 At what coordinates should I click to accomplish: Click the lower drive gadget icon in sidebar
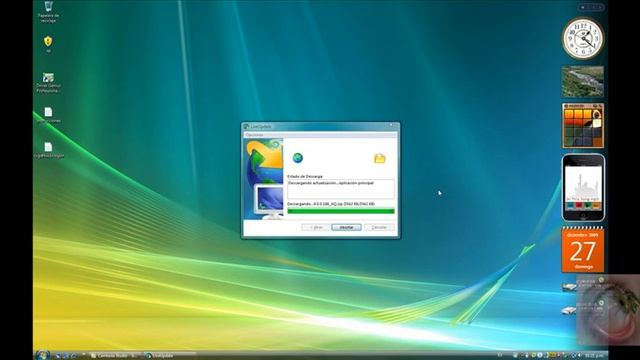point(569,311)
